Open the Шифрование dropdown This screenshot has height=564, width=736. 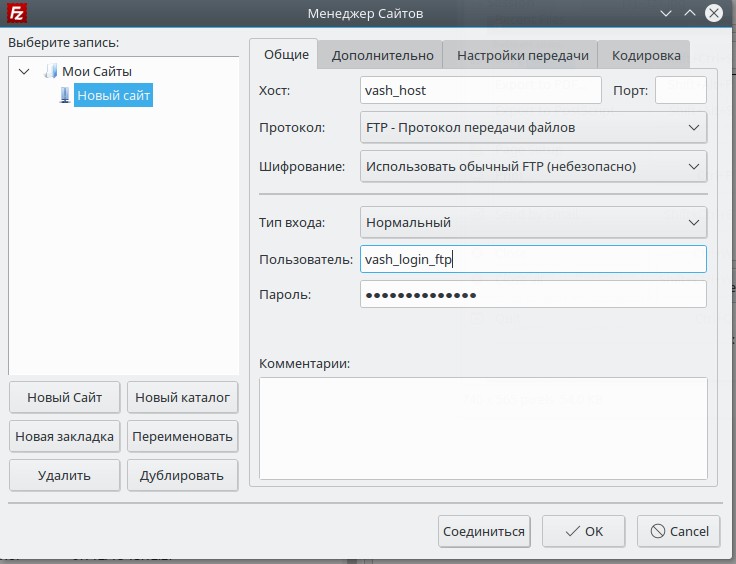pyautogui.click(x=533, y=166)
